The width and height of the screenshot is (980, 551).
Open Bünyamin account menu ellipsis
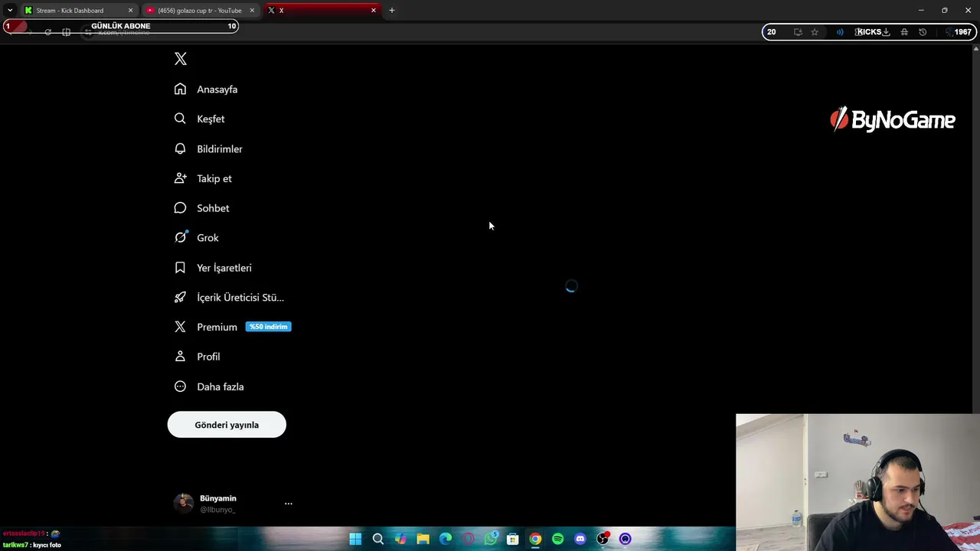[x=289, y=504]
